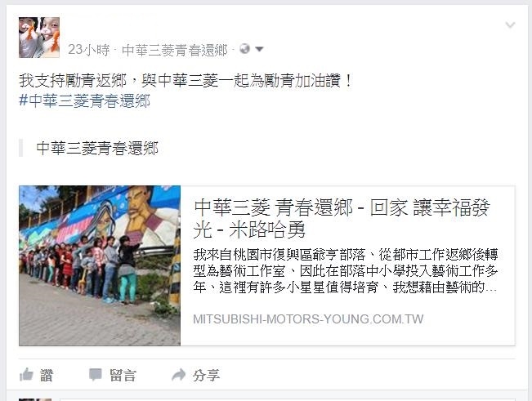Click the comment speech bubble icon

pos(96,375)
